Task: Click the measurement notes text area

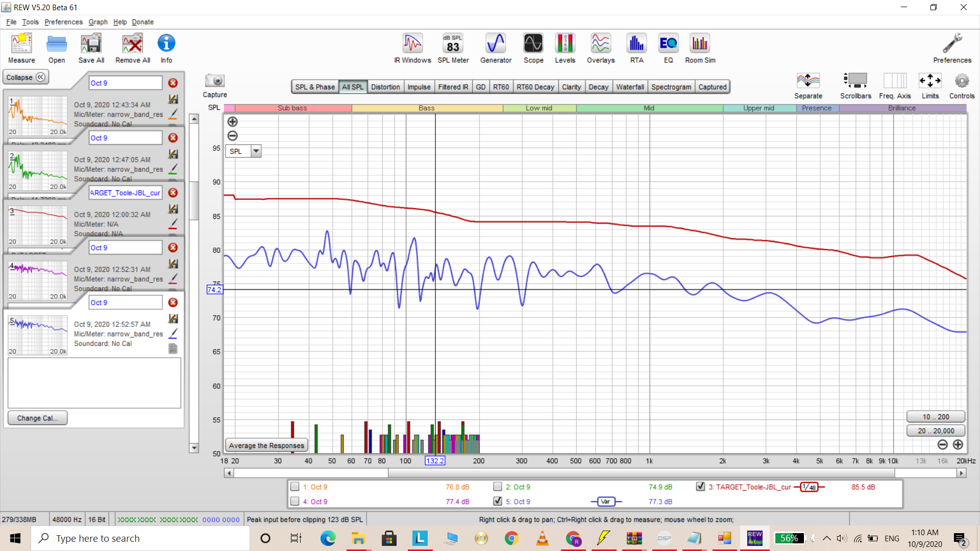Action: (94, 383)
